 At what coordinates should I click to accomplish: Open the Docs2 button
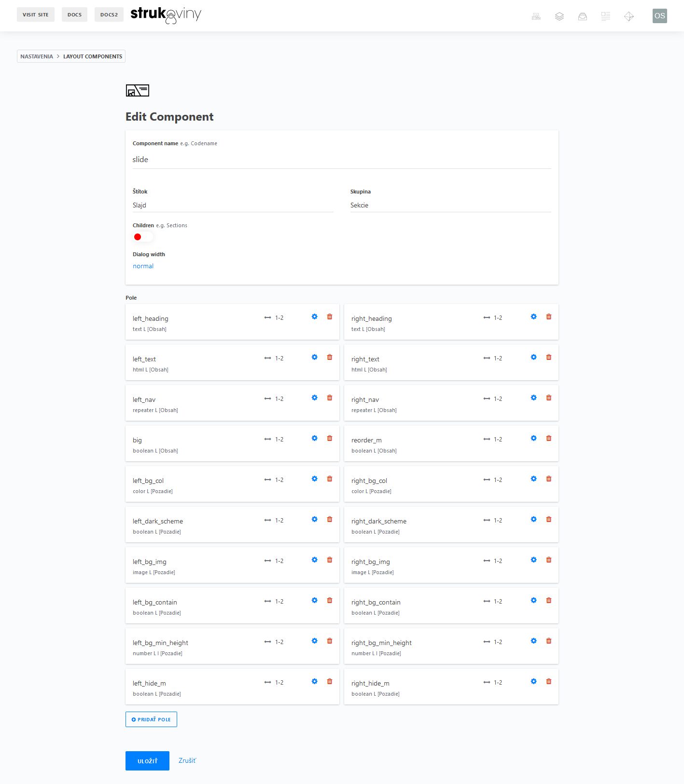pos(109,14)
